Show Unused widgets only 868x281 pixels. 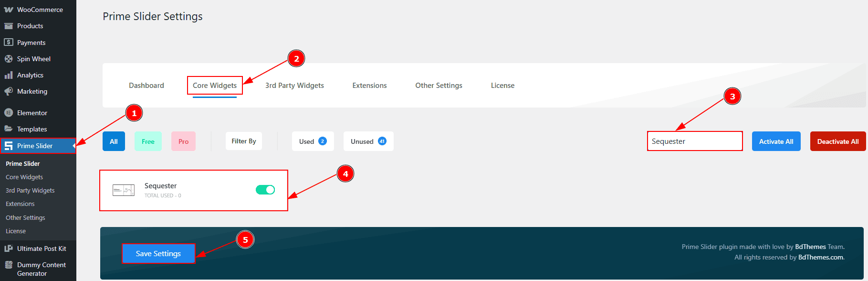click(x=368, y=141)
